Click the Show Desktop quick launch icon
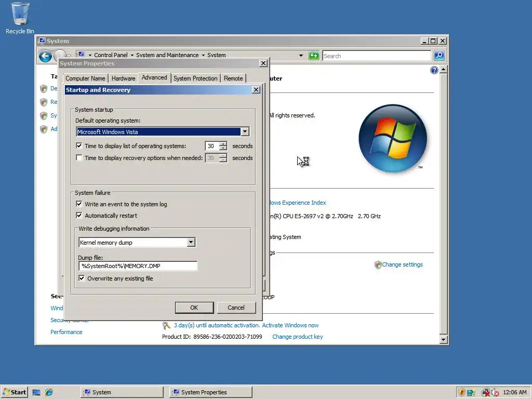The width and height of the screenshot is (532, 399). pos(36,392)
